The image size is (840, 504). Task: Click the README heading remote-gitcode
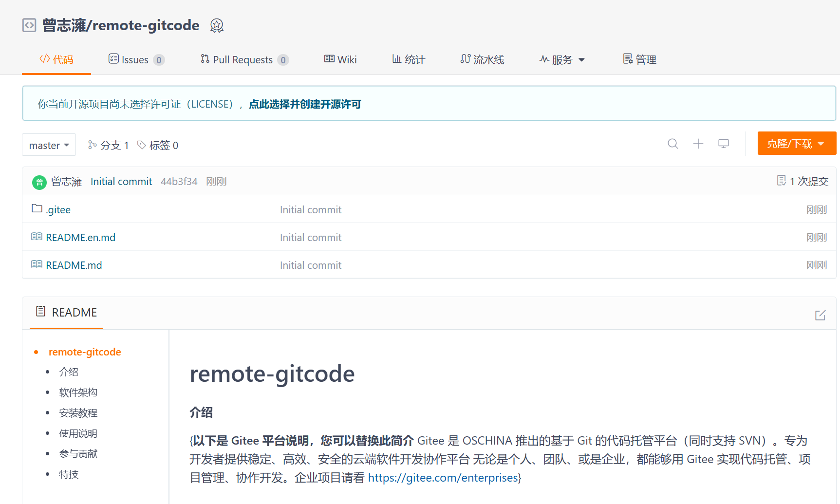pyautogui.click(x=272, y=374)
